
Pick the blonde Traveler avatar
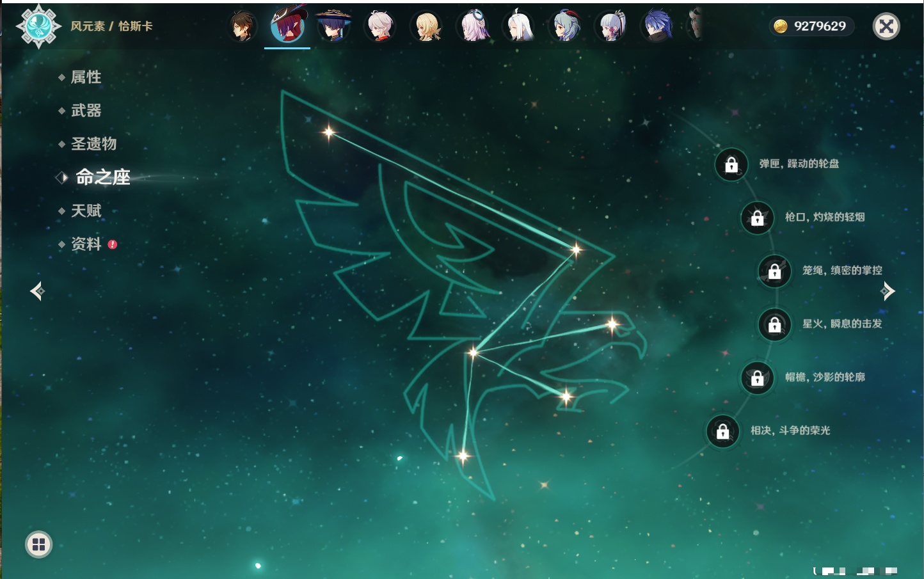[427, 26]
